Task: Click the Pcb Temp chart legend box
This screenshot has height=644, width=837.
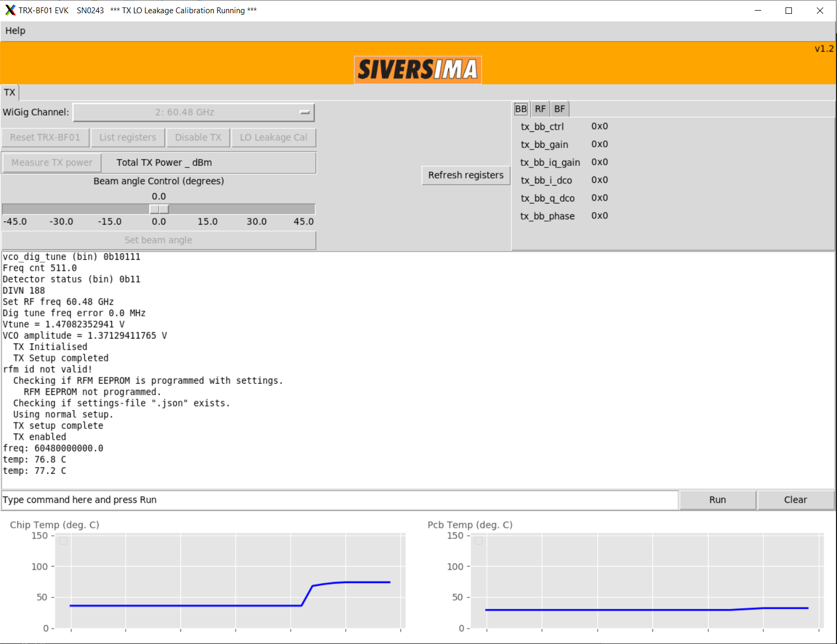Action: (478, 541)
